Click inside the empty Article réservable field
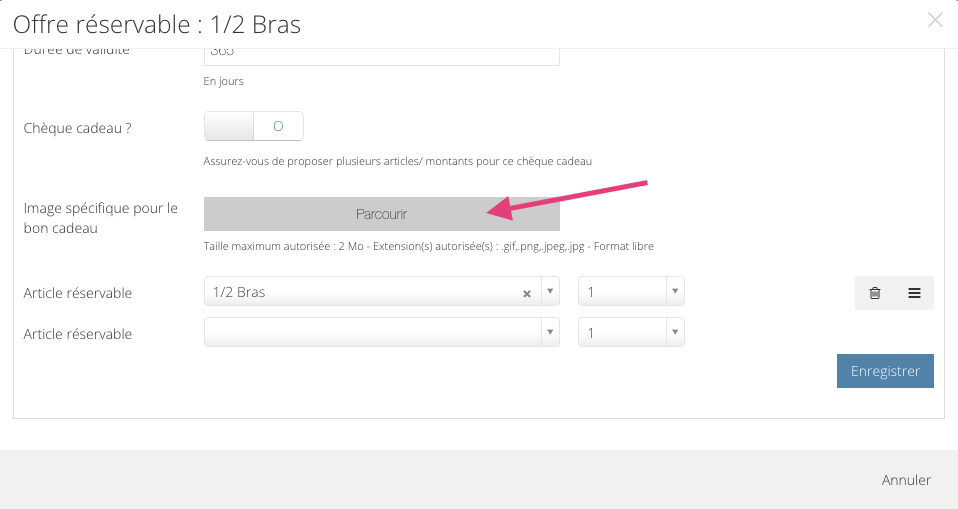This screenshot has width=958, height=509. (373, 332)
